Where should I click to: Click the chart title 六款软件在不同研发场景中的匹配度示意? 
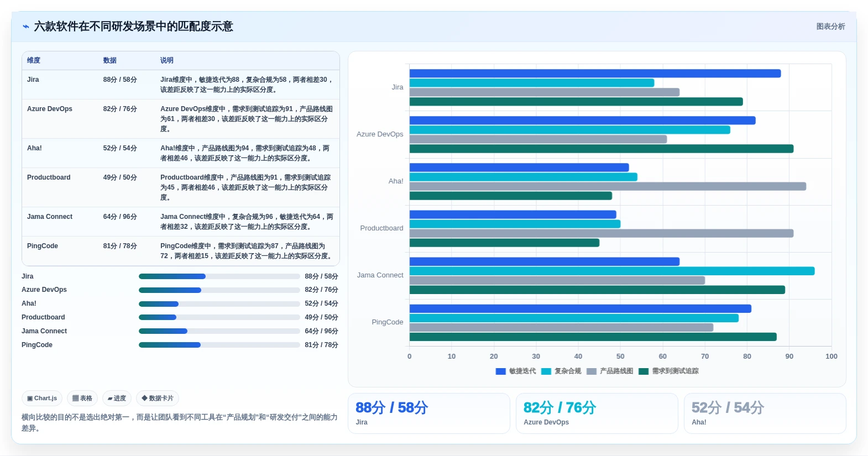[134, 27]
